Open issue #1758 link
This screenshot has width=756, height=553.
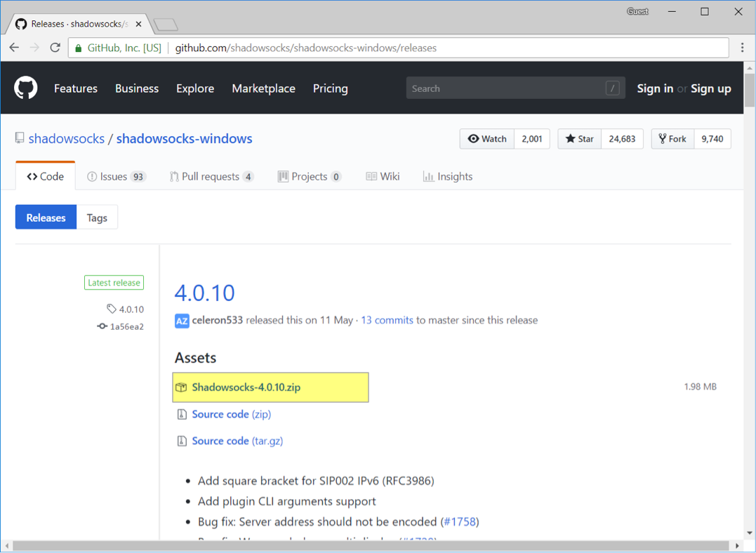coord(460,521)
